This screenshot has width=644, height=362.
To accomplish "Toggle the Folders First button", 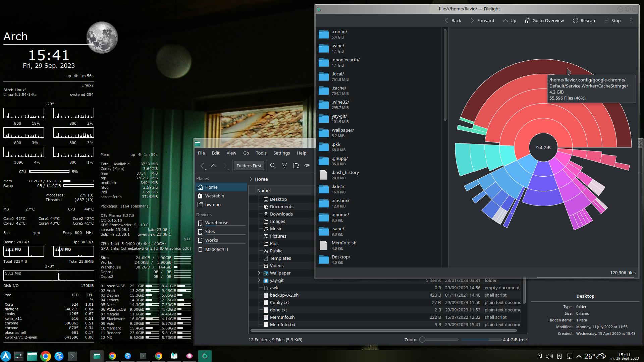I will tap(249, 166).
